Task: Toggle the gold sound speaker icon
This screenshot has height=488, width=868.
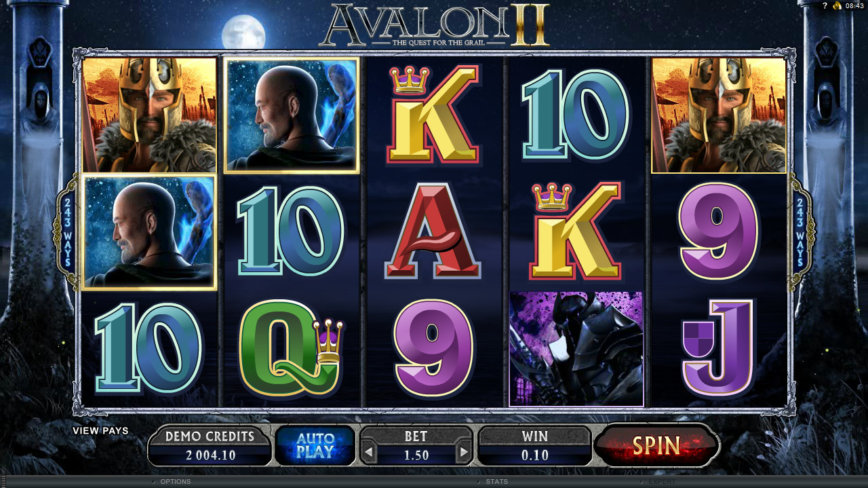Action: [837, 5]
